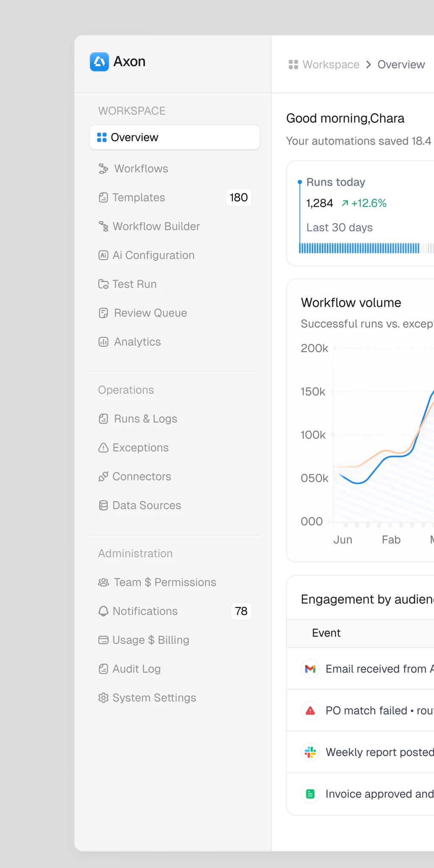This screenshot has height=868, width=434.
Task: Click the Overview breadcrumb link
Action: [401, 64]
